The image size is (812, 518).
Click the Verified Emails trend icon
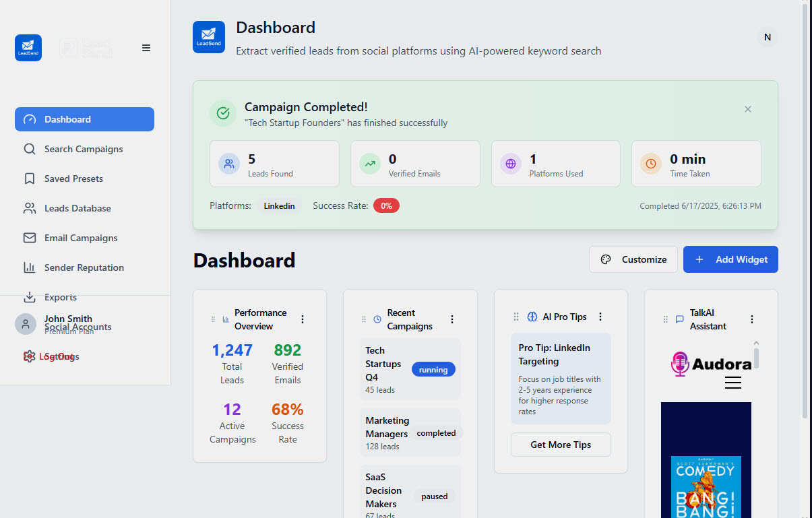click(370, 164)
